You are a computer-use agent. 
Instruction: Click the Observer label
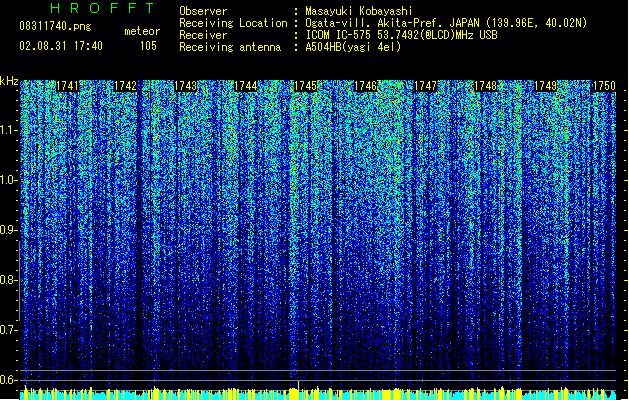coord(203,11)
